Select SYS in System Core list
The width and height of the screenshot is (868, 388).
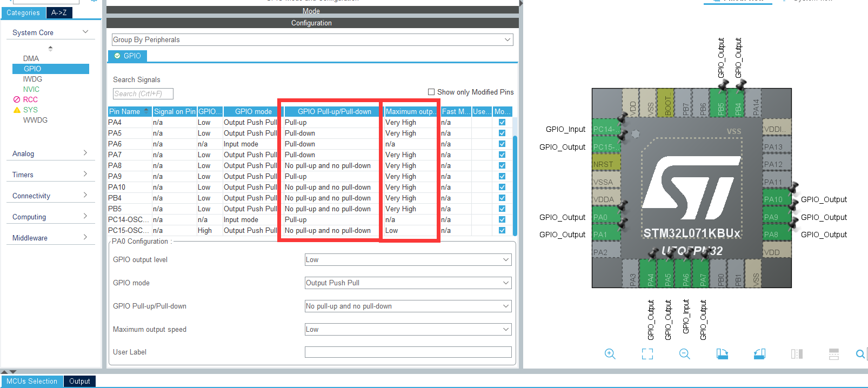click(31, 110)
